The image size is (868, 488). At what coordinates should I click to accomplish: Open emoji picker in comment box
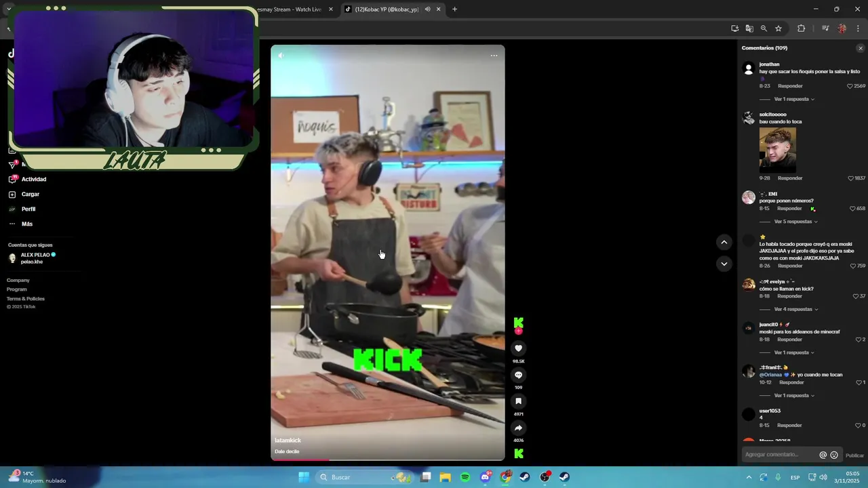tap(834, 455)
